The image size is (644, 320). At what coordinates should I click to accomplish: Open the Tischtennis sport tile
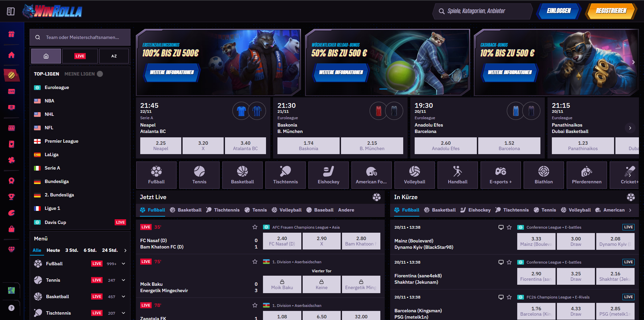tap(285, 175)
